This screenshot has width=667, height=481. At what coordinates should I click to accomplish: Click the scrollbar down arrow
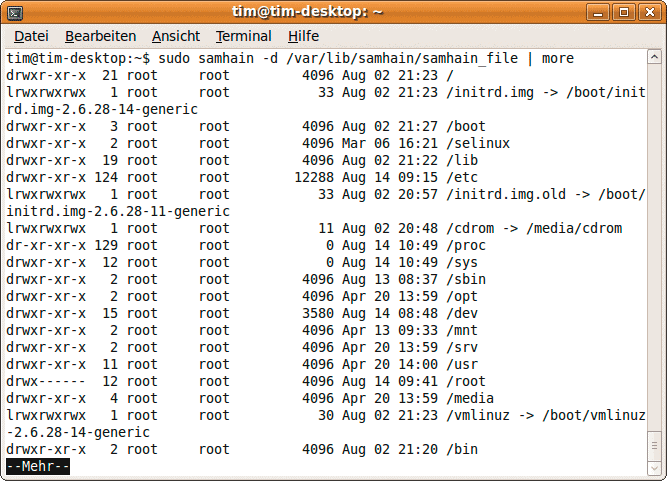[654, 468]
